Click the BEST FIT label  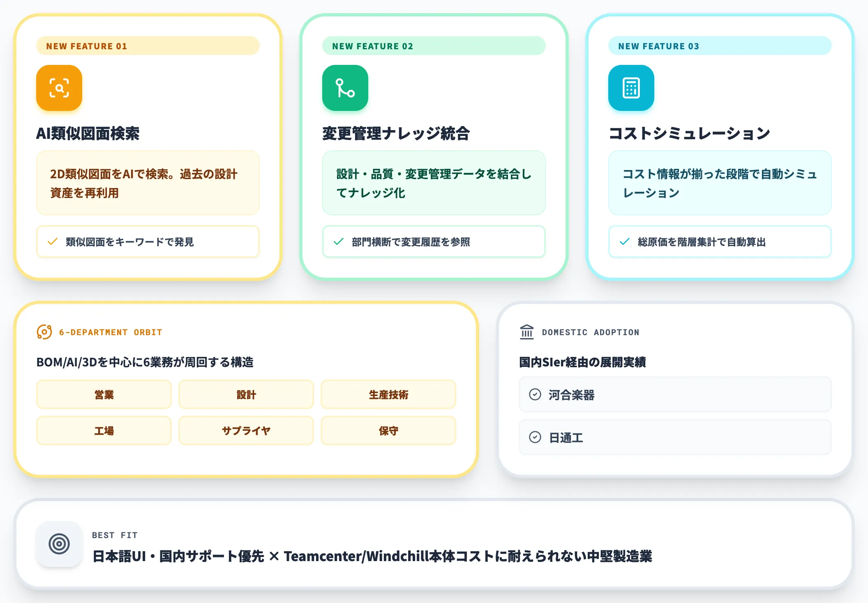[x=115, y=535]
